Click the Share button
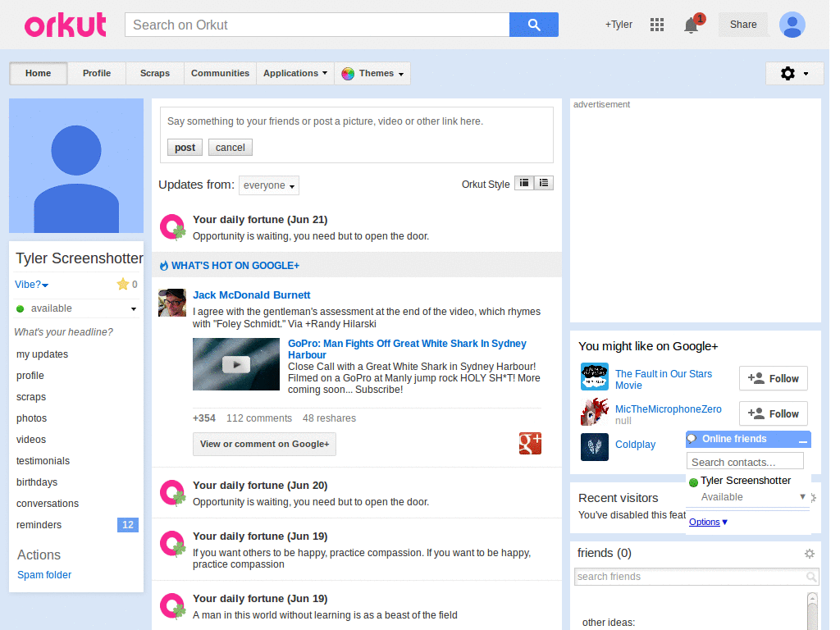 [743, 25]
